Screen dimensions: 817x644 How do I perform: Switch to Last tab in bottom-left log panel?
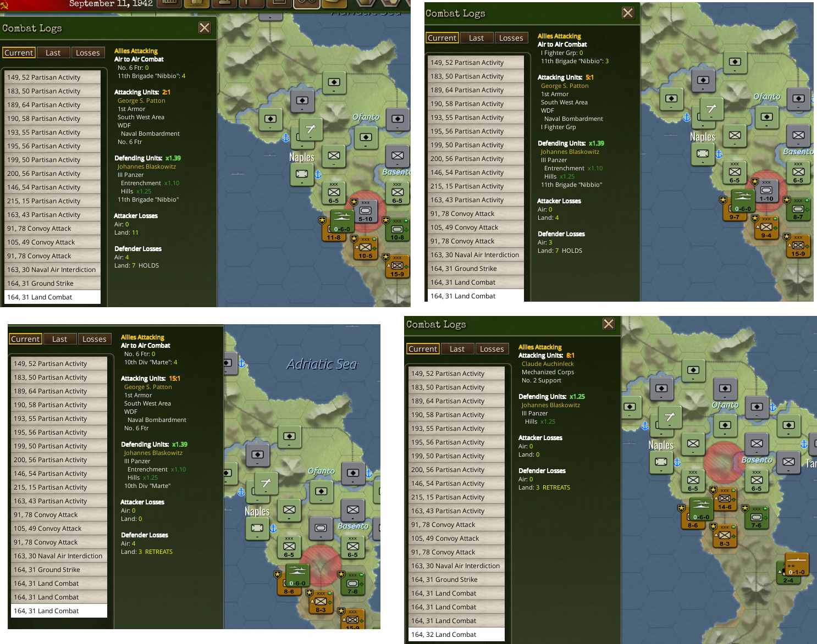click(60, 339)
